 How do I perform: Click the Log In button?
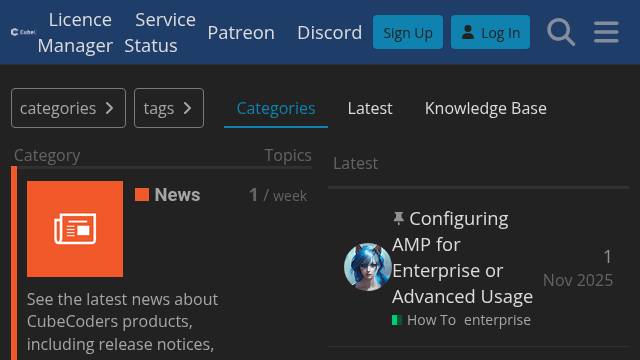point(490,32)
